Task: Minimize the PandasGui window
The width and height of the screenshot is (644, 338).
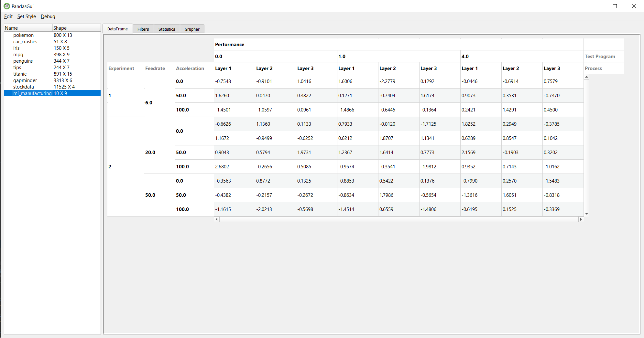Action: (596, 6)
